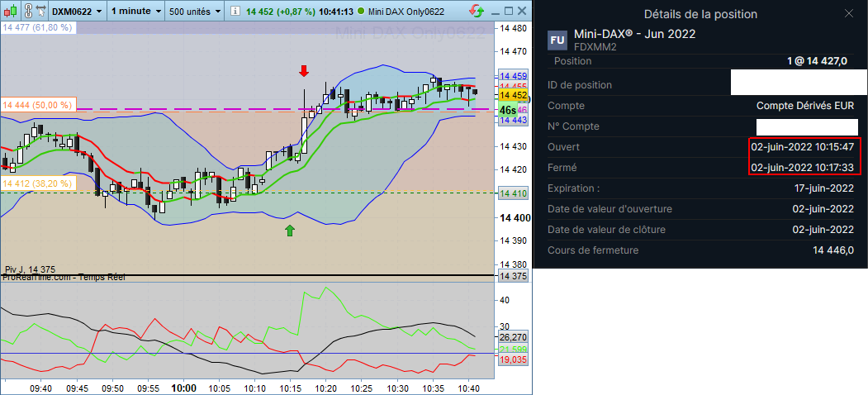Image resolution: width=868 pixels, height=395 pixels.
Task: Click the 21,599 green indicator value tag
Action: point(513,349)
